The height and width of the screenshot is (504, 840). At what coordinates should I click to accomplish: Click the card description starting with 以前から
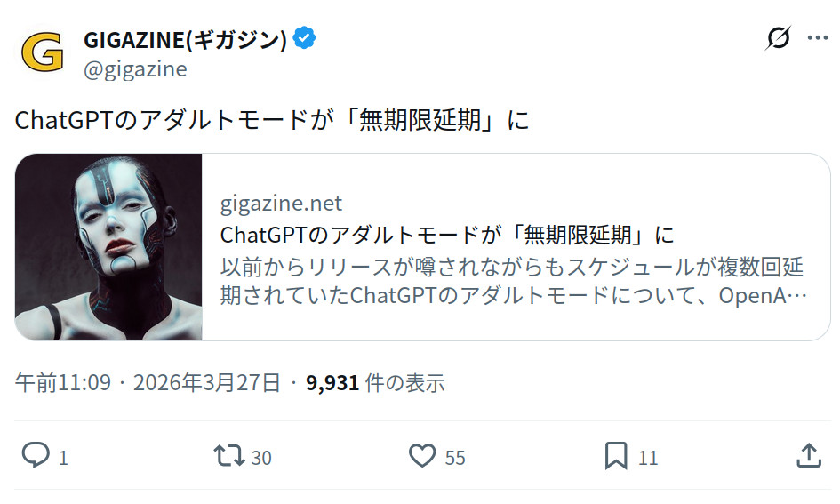coord(513,280)
